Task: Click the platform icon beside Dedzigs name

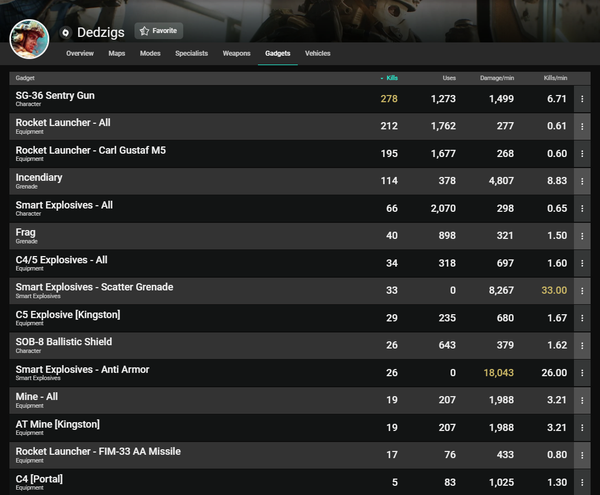Action: [66, 32]
